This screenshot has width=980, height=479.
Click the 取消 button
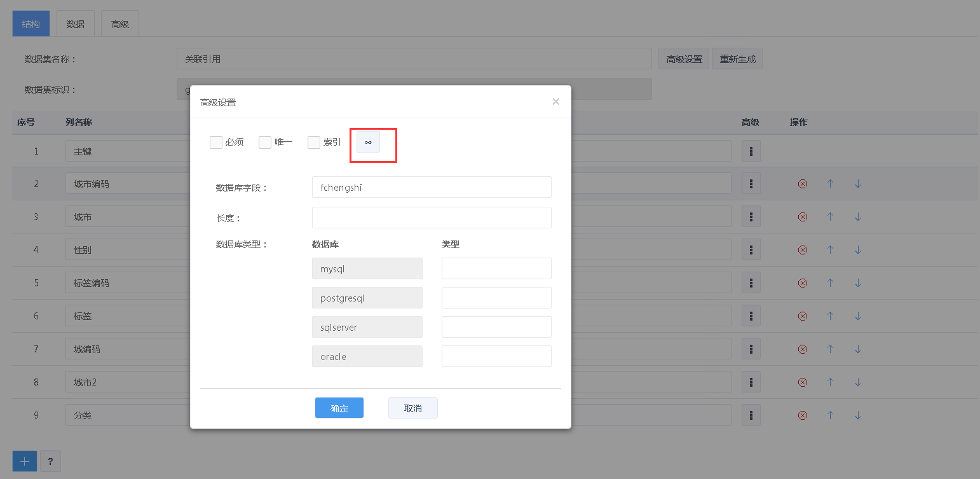(x=413, y=408)
